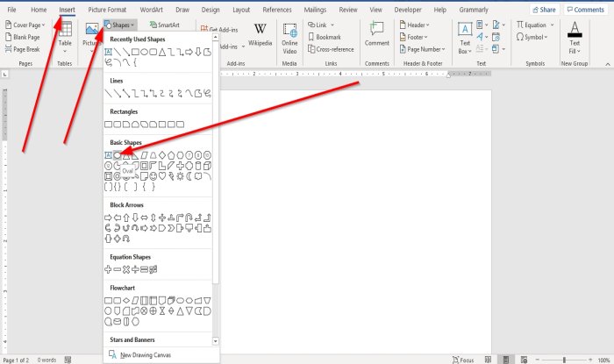Open the Grammarly tab
The height and width of the screenshot is (364, 614).
474,10
